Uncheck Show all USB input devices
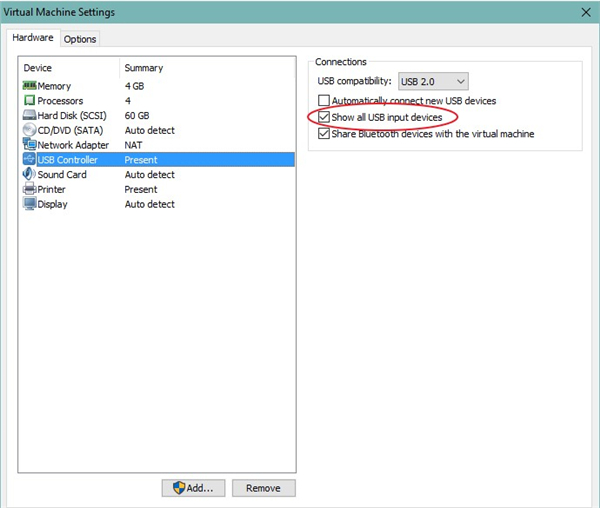Image resolution: width=600 pixels, height=508 pixels. pos(324,118)
